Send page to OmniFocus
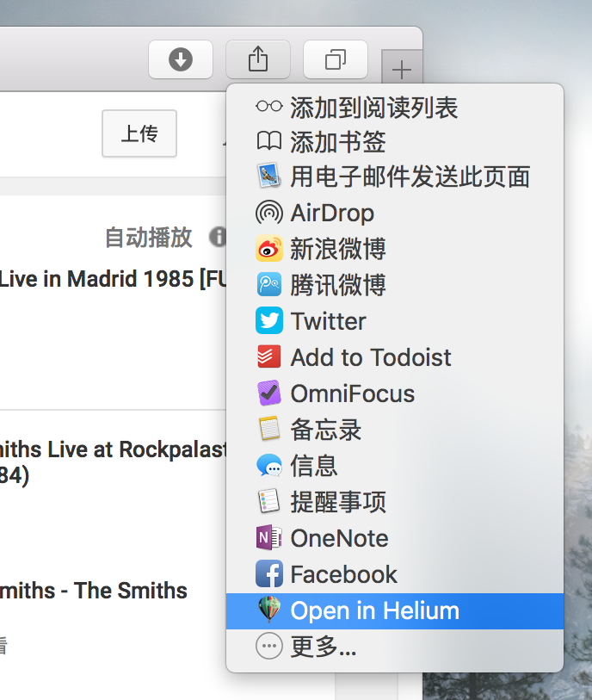The image size is (592, 700). [395, 393]
